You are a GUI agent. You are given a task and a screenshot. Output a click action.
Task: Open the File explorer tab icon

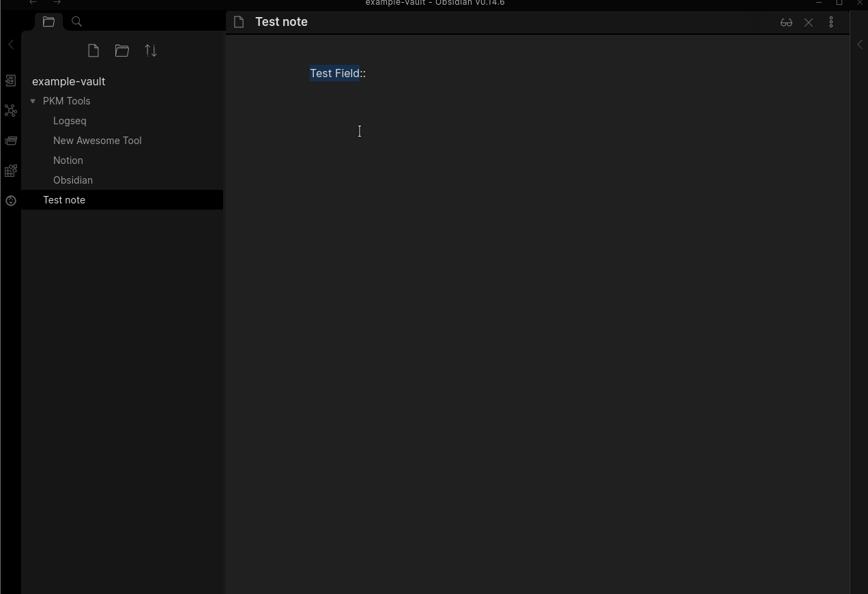pos(48,22)
